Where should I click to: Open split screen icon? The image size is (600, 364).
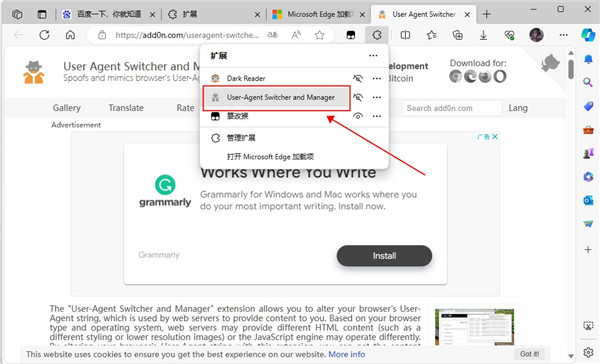(405, 35)
